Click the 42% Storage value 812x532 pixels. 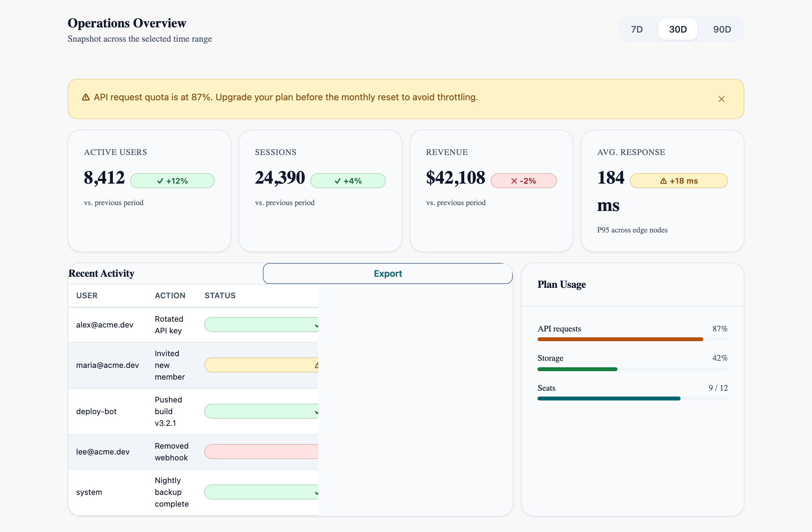[720, 358]
